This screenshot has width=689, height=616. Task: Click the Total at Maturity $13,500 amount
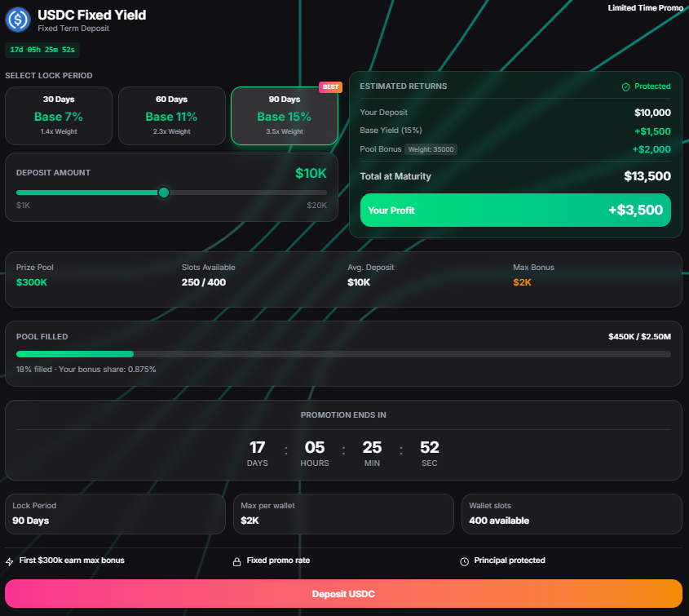[647, 176]
